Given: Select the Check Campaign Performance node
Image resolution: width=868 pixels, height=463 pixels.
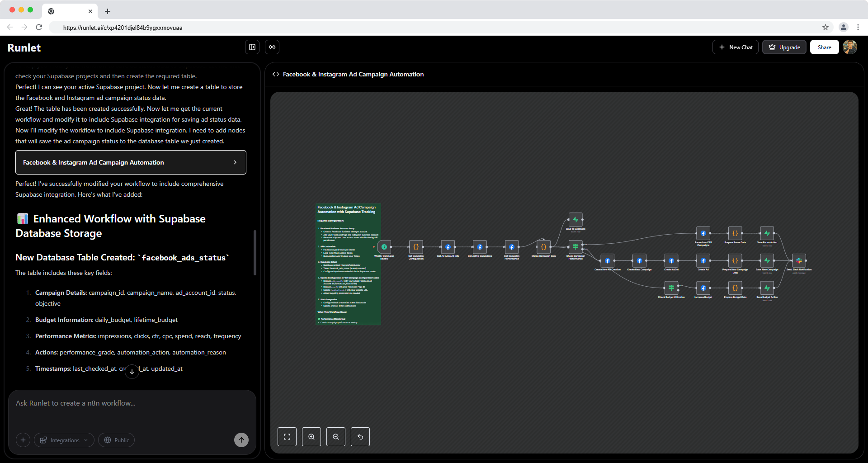Looking at the screenshot, I should [x=576, y=247].
